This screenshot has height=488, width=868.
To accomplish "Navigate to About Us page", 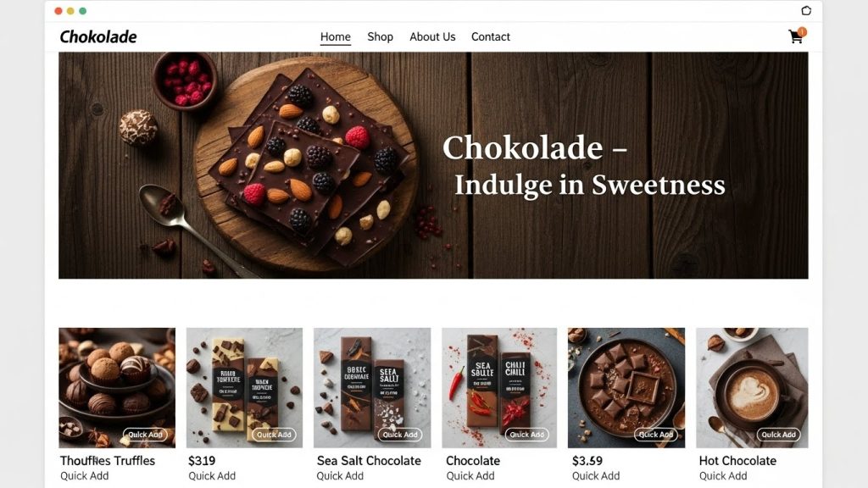I will pos(432,36).
